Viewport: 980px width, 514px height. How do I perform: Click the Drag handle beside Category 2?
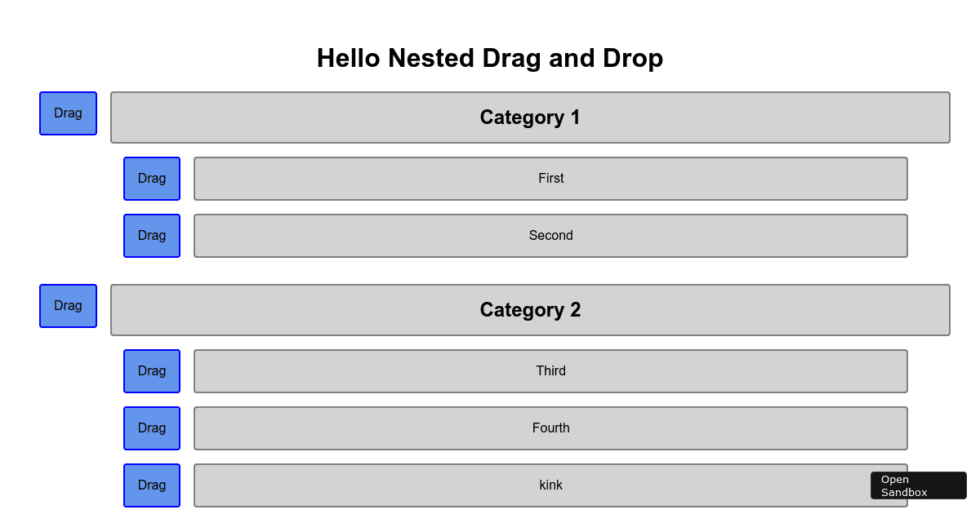68,306
